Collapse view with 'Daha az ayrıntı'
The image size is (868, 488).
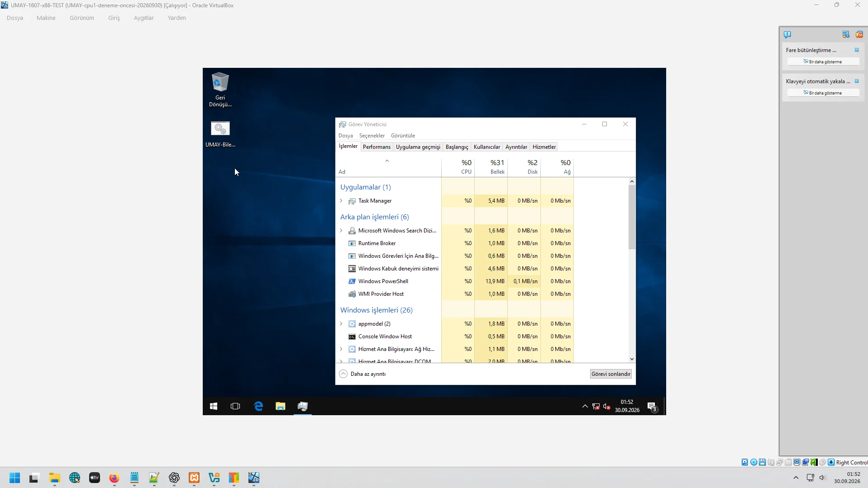[363, 374]
